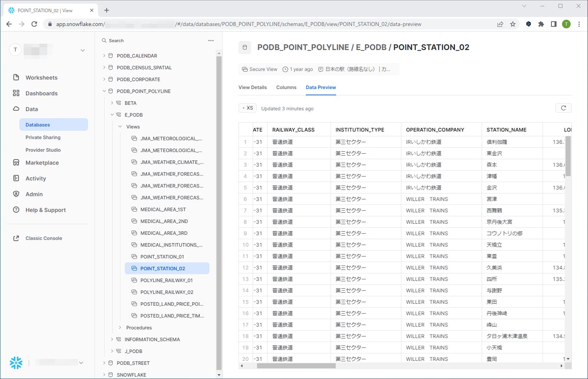Expand the PODB_CALENDAR database

coord(104,56)
